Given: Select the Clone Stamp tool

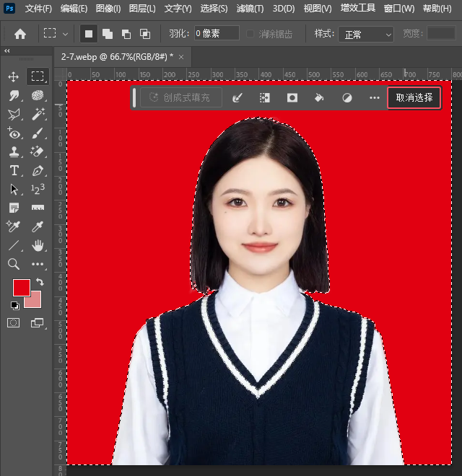Looking at the screenshot, I should coord(14,151).
